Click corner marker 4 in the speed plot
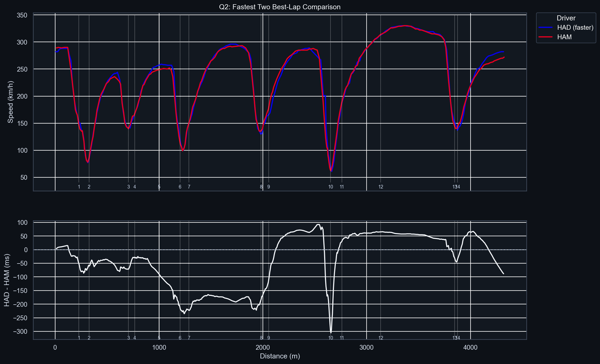Viewport: 600px width, 364px height. coord(135,187)
